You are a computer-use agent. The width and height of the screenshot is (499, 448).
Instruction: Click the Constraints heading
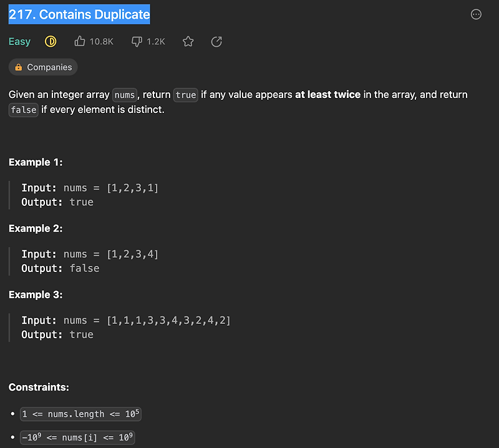[x=39, y=387]
